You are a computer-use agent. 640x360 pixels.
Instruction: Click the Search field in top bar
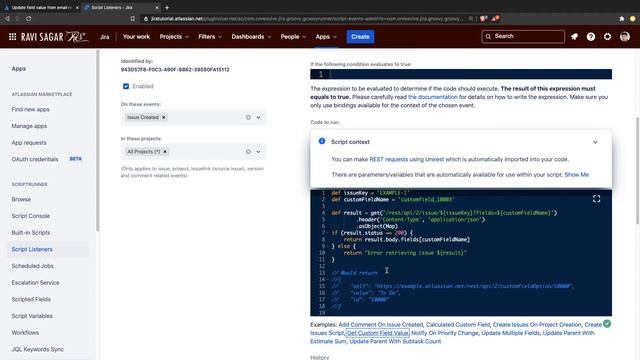pos(523,37)
